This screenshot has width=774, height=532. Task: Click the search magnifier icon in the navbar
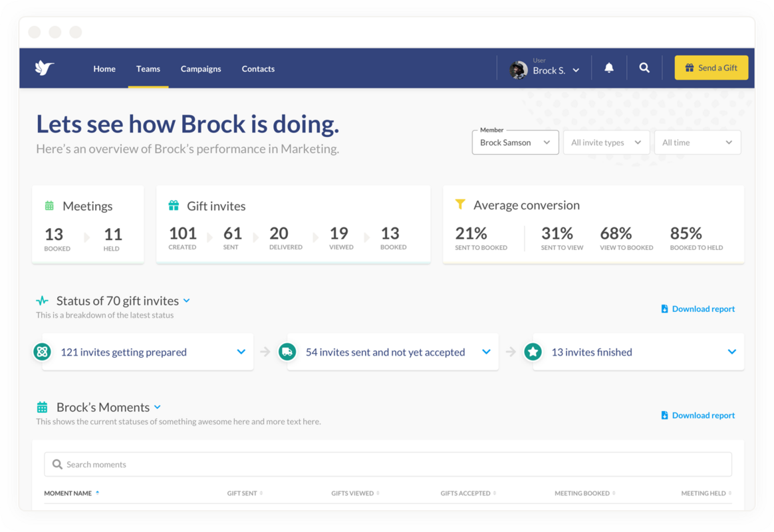[644, 68]
